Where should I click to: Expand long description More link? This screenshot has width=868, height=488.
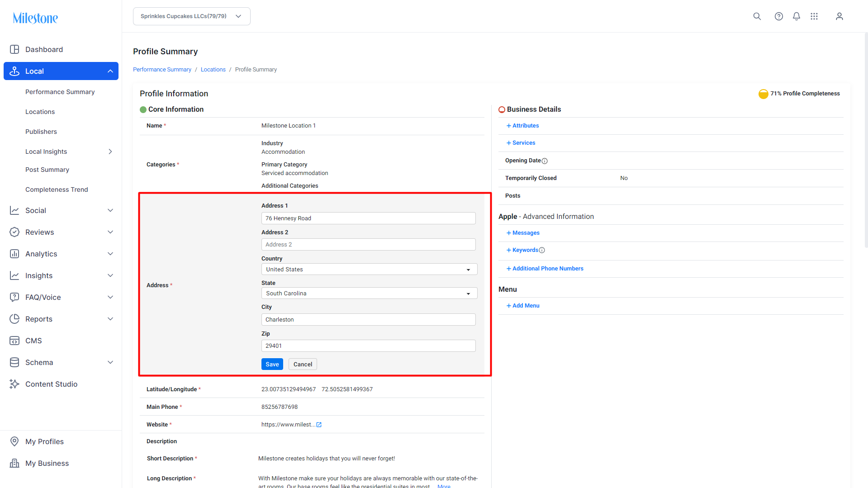(x=444, y=486)
